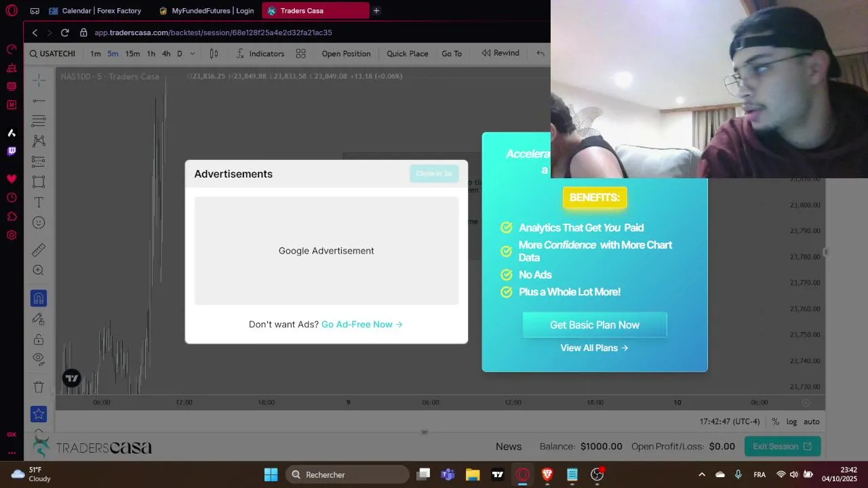This screenshot has width=868, height=488.
Task: Click the Go To button
Action: point(452,54)
